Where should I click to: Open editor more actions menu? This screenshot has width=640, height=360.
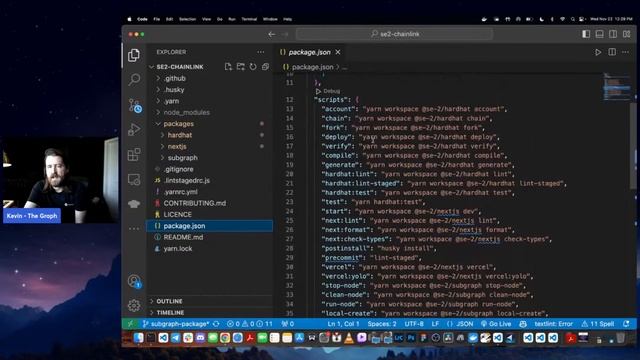coord(625,52)
